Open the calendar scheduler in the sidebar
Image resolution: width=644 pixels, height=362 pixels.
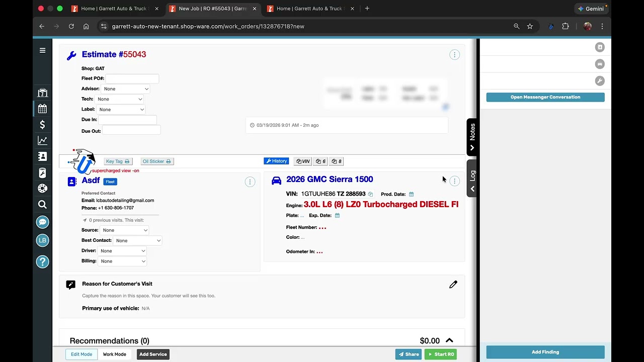click(42, 109)
